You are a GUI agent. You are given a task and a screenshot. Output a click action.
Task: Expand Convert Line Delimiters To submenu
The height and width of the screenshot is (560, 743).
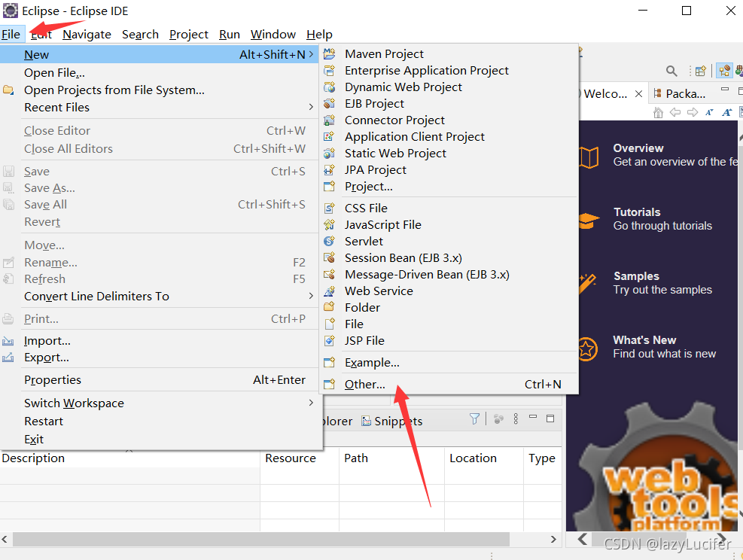pos(311,296)
